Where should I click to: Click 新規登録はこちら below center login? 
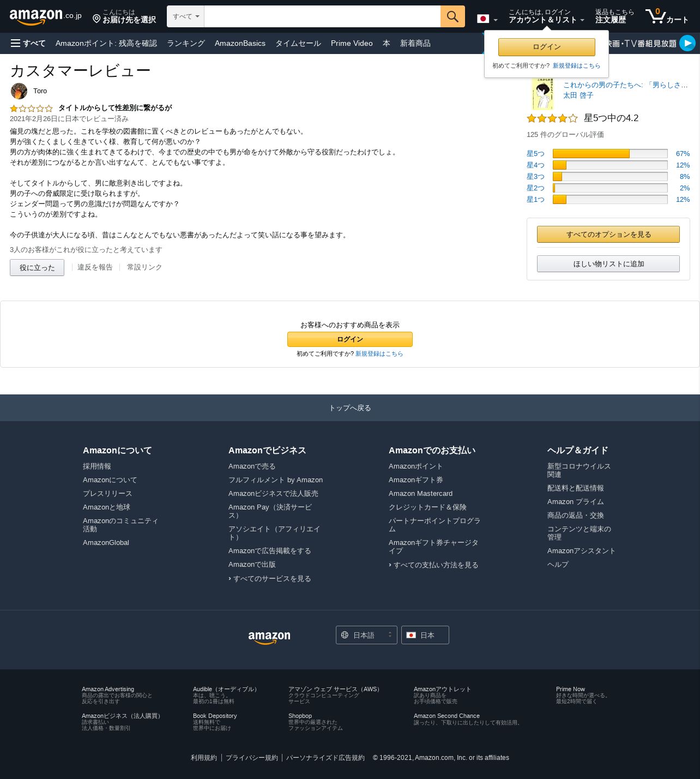click(379, 354)
